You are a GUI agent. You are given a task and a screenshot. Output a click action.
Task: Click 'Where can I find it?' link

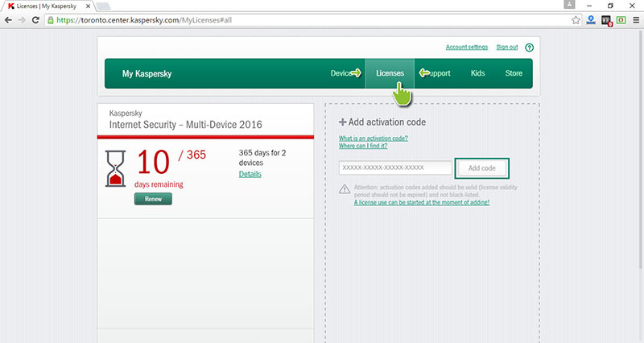click(x=363, y=146)
